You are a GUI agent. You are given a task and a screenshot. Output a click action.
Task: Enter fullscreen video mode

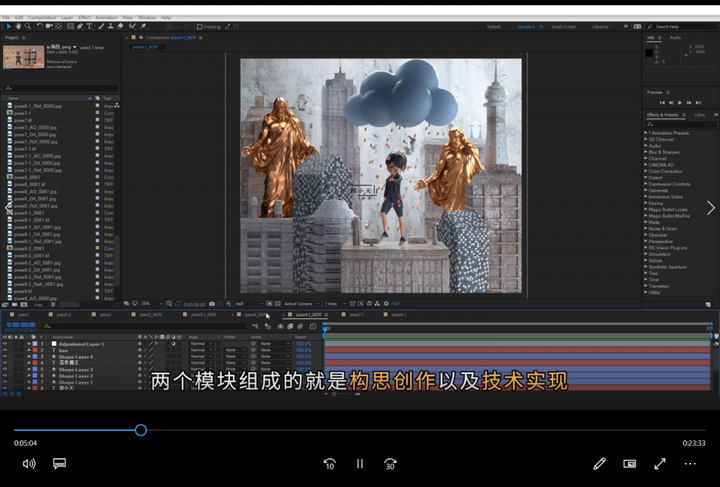click(660, 464)
